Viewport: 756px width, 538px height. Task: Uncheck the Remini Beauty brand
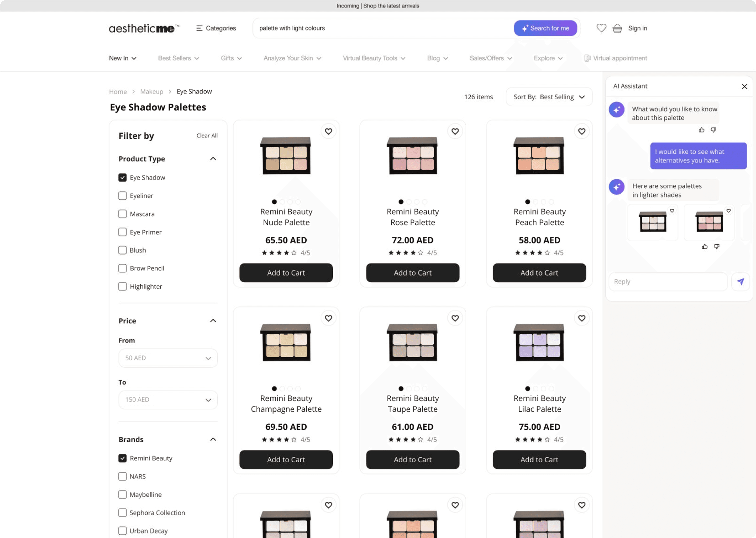coord(123,458)
